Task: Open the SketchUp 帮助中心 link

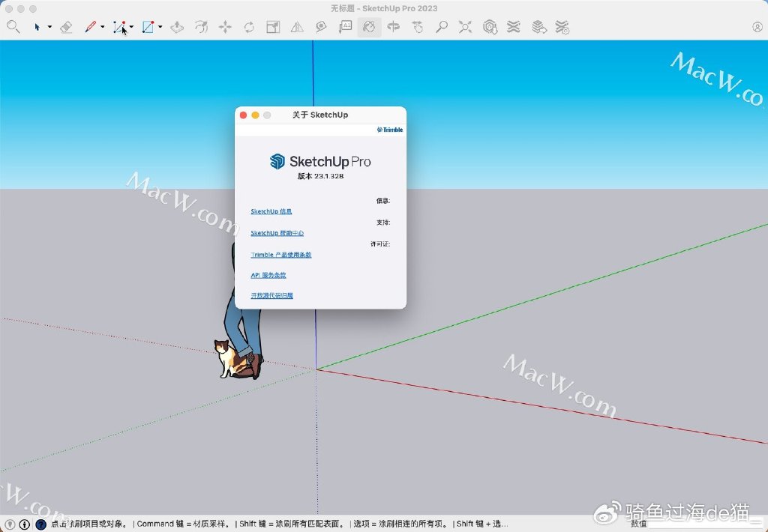Action: (277, 233)
